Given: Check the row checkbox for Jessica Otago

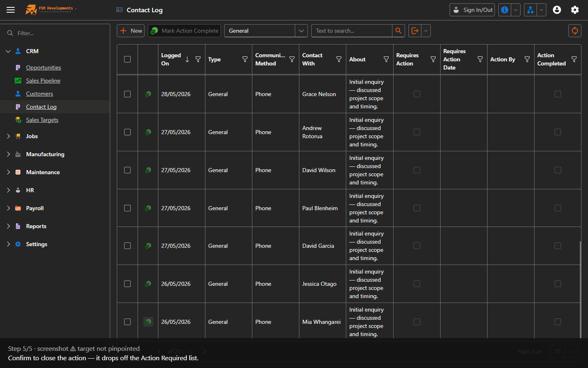Looking at the screenshot, I should coord(127,284).
